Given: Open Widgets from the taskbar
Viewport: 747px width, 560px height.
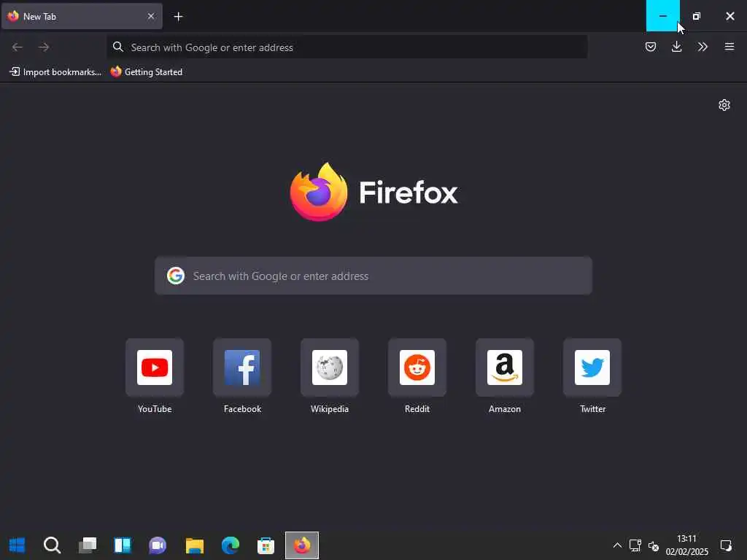Looking at the screenshot, I should coord(123,545).
